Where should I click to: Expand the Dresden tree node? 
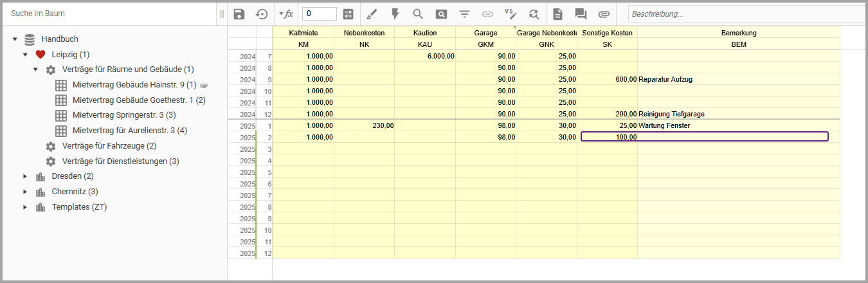click(x=25, y=176)
